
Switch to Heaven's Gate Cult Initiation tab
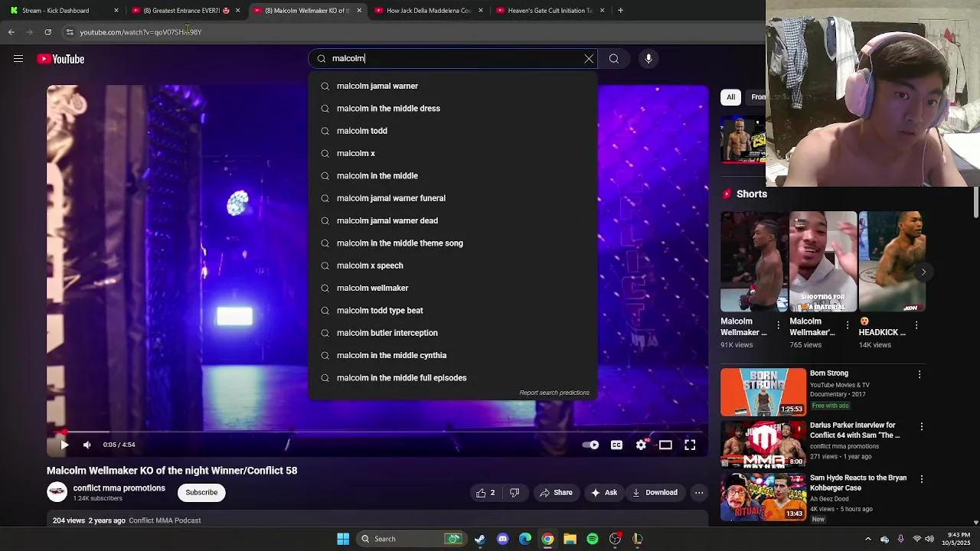(x=550, y=11)
